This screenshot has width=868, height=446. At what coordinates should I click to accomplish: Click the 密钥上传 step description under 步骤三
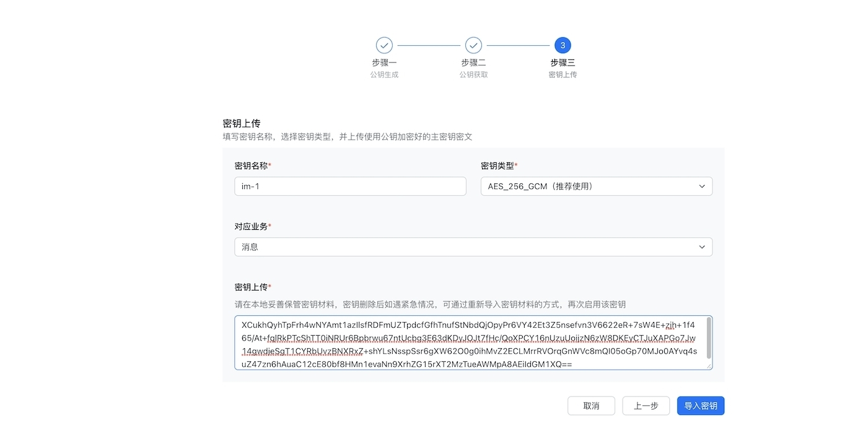point(563,74)
